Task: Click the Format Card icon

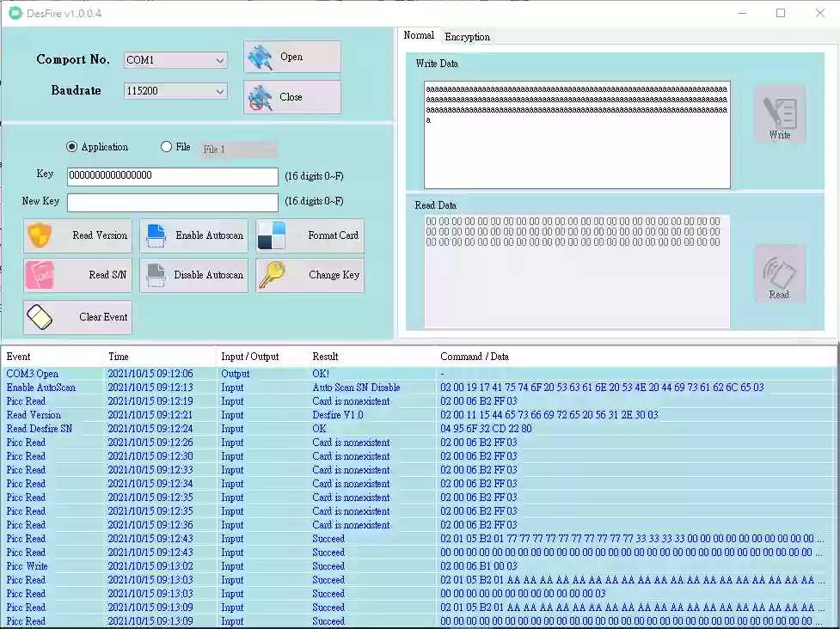Action: pyautogui.click(x=272, y=235)
